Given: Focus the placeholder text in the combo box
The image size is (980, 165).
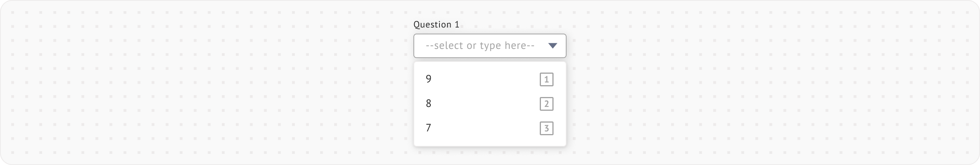Looking at the screenshot, I should [x=480, y=46].
